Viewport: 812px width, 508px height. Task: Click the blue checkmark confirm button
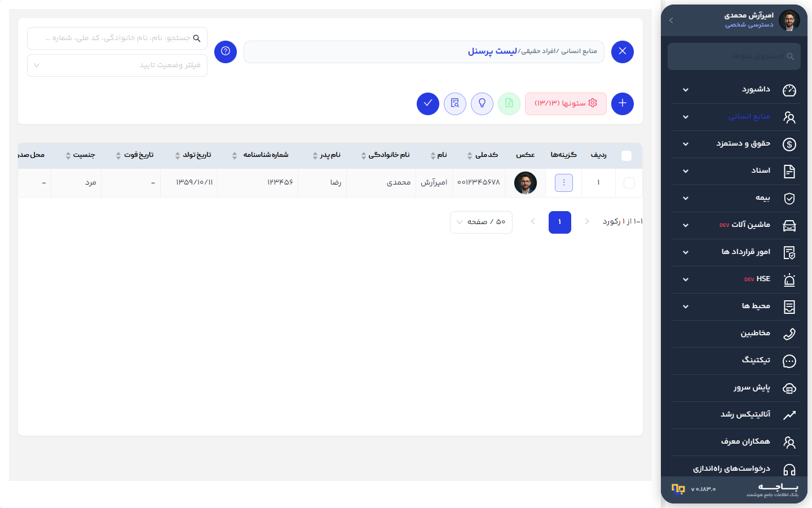pyautogui.click(x=428, y=104)
